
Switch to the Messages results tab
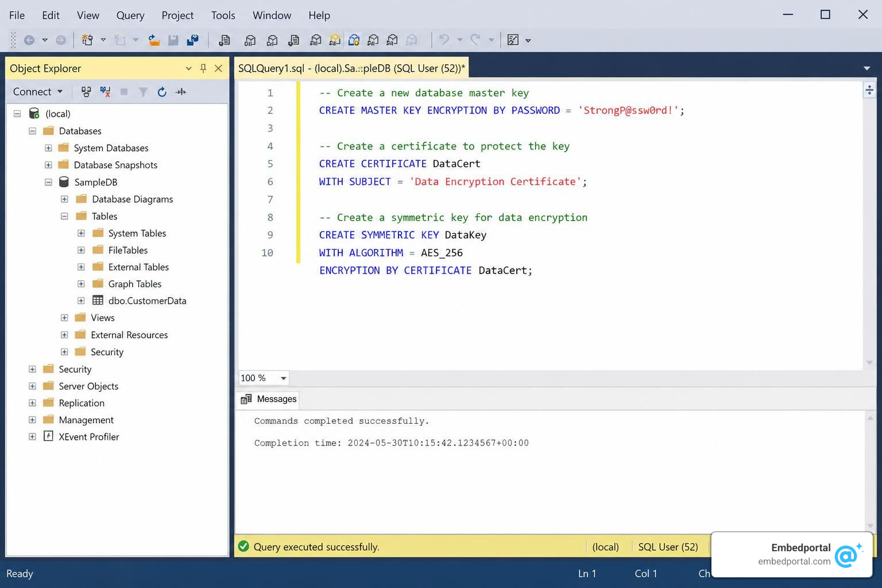click(x=268, y=399)
